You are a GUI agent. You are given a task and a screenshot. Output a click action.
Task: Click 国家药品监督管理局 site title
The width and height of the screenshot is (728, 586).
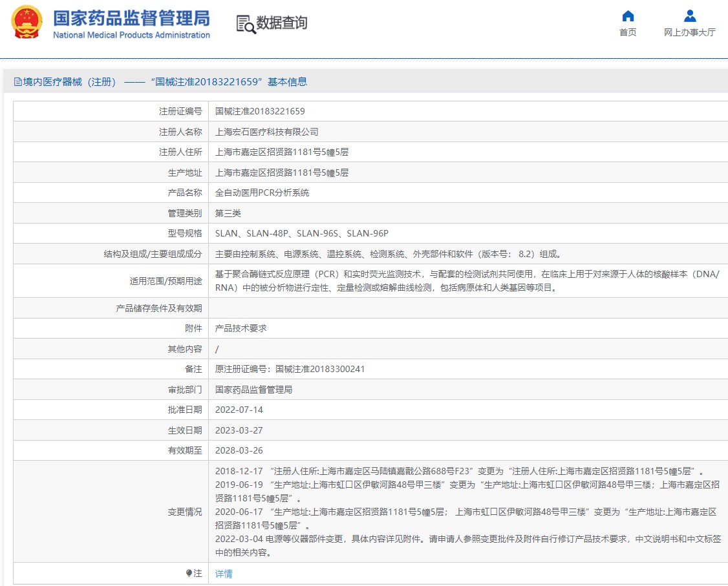131,18
